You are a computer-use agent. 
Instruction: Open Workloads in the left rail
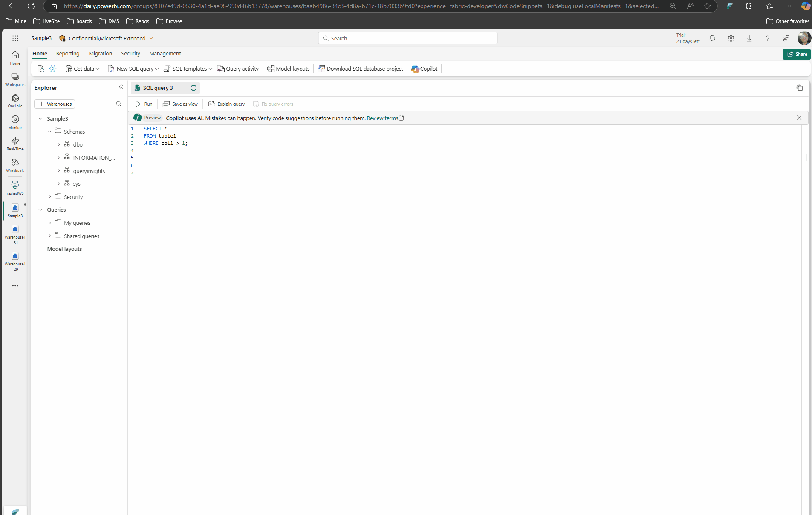(x=15, y=165)
